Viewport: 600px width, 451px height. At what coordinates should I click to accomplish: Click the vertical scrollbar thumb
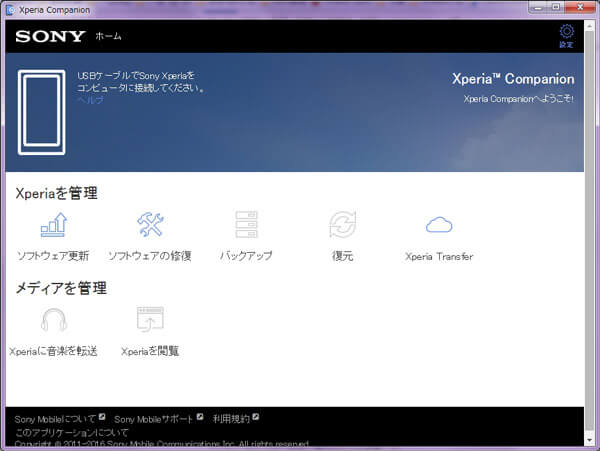[590, 230]
